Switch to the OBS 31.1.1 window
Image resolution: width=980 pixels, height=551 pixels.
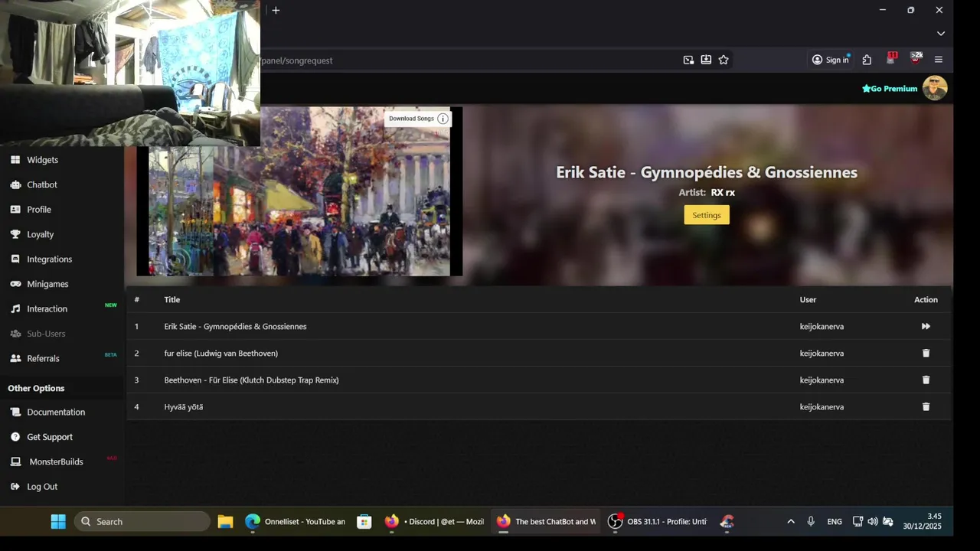pyautogui.click(x=658, y=521)
